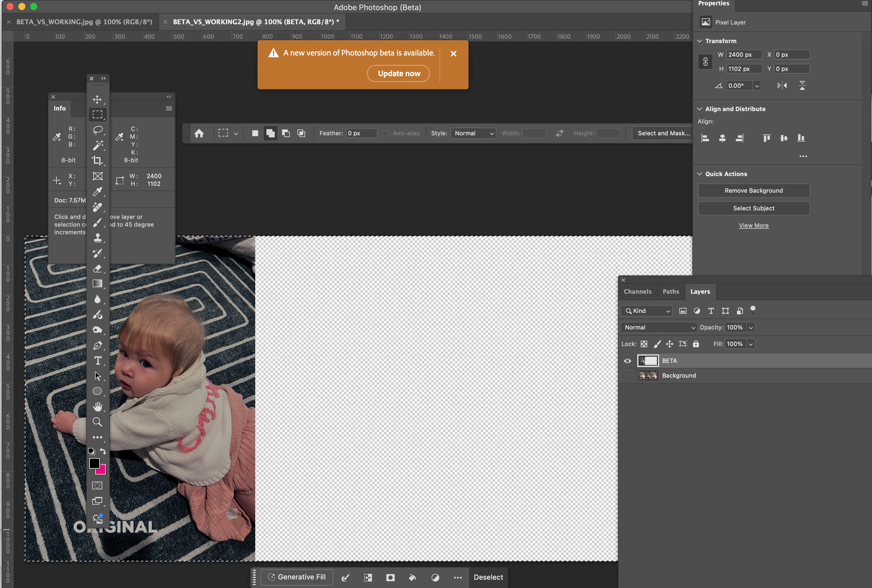This screenshot has height=588, width=872.
Task: Select the Crop tool
Action: pos(97,160)
